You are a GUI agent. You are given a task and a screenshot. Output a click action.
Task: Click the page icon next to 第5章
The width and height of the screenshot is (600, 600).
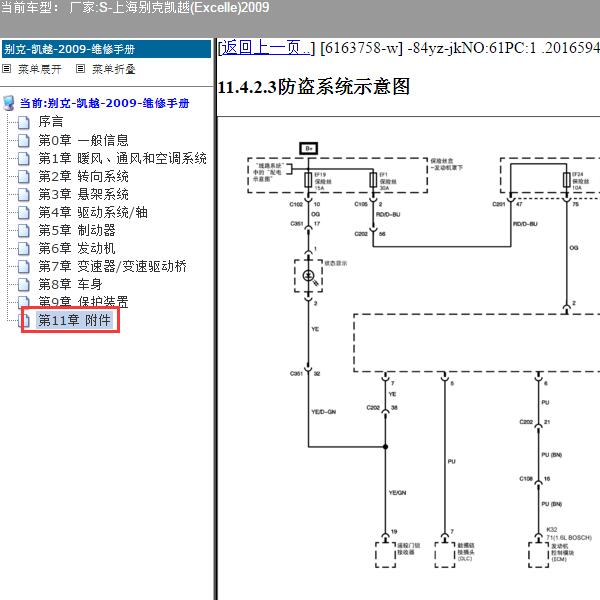(x=24, y=230)
